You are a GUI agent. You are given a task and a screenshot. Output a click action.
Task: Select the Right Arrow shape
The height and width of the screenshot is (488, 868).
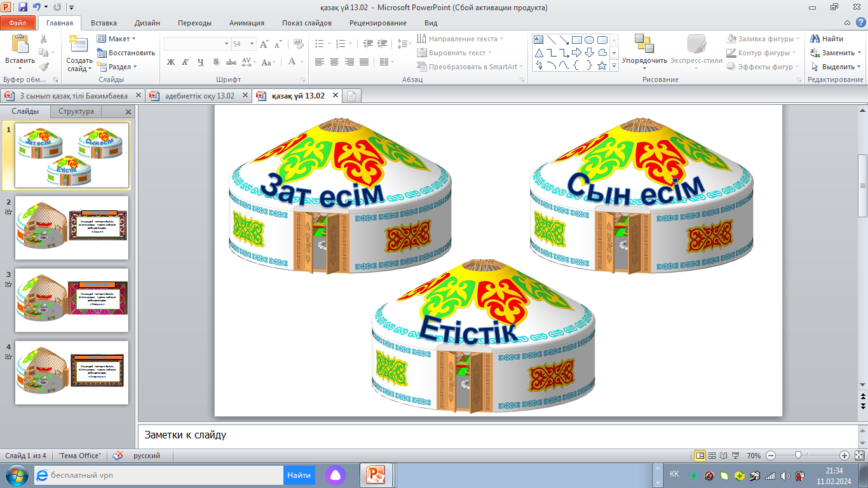[576, 53]
